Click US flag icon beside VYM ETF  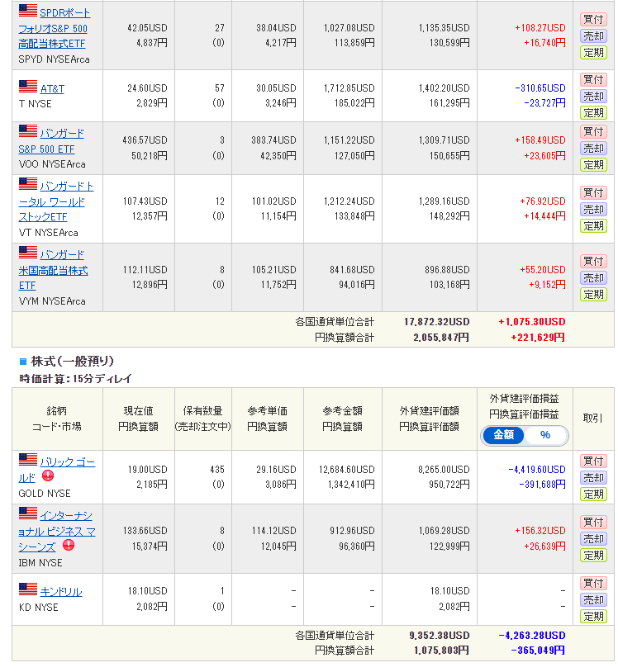click(x=28, y=252)
